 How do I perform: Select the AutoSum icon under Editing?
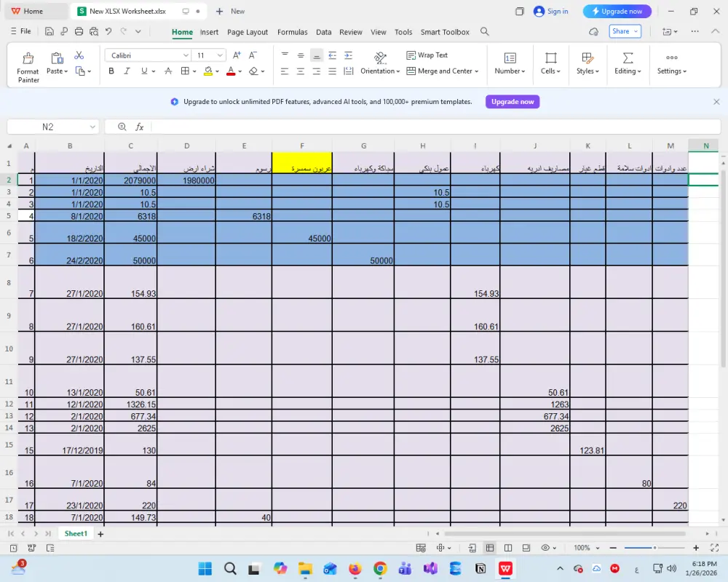[628, 57]
